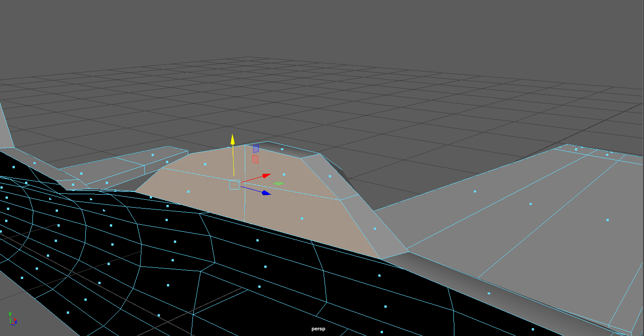This screenshot has width=644, height=336.
Task: Click the XYZ axis indicator in the corner
Action: pos(13,319)
